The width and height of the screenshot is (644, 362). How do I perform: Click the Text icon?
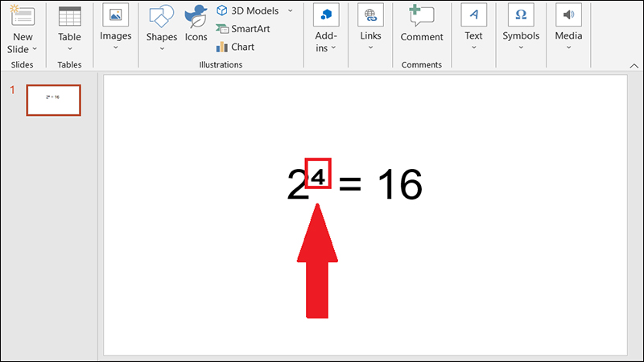pos(473,14)
